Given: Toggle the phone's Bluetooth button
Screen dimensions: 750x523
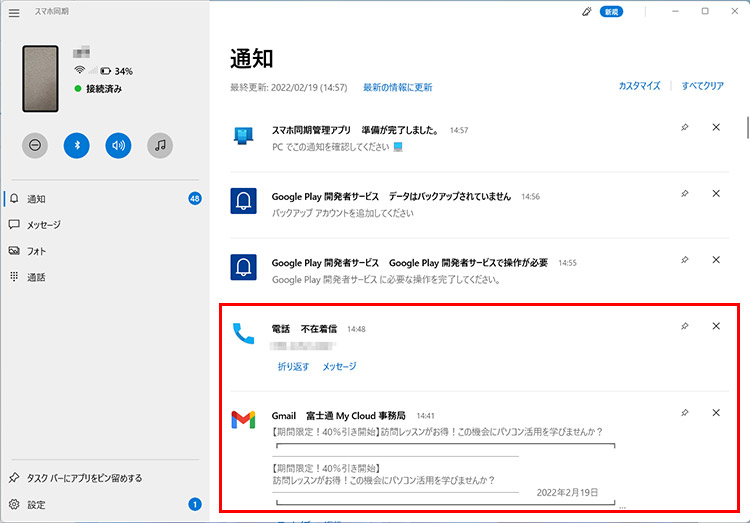Looking at the screenshot, I should pyautogui.click(x=77, y=145).
